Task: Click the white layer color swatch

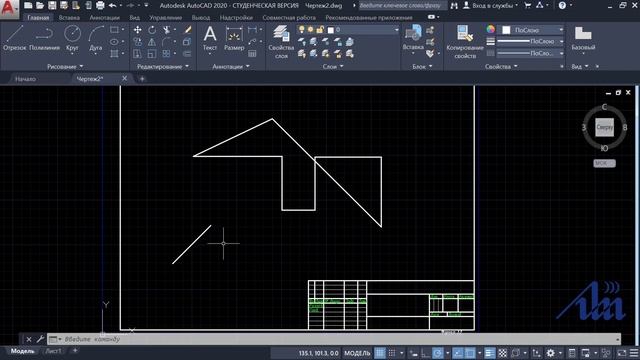Action: pos(331,30)
